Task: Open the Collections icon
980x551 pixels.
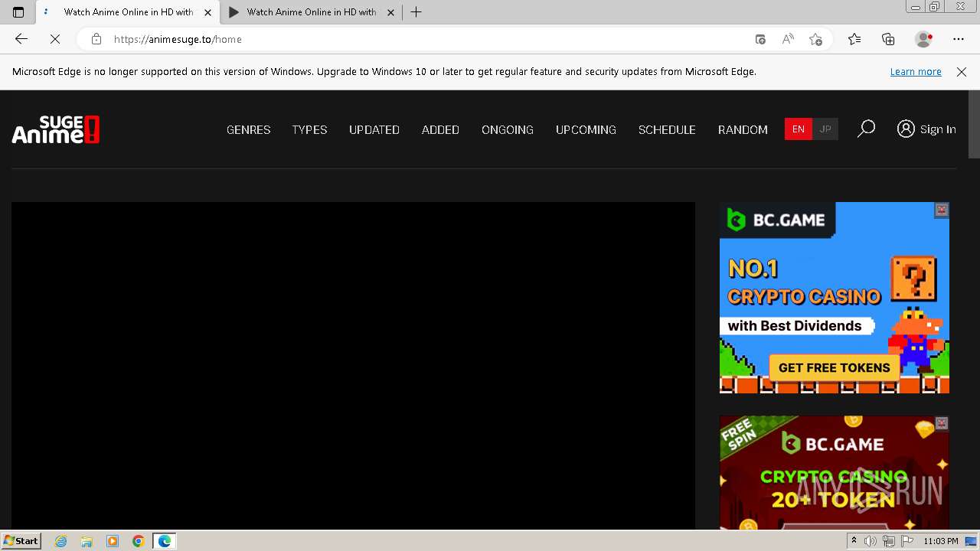Action: tap(888, 39)
